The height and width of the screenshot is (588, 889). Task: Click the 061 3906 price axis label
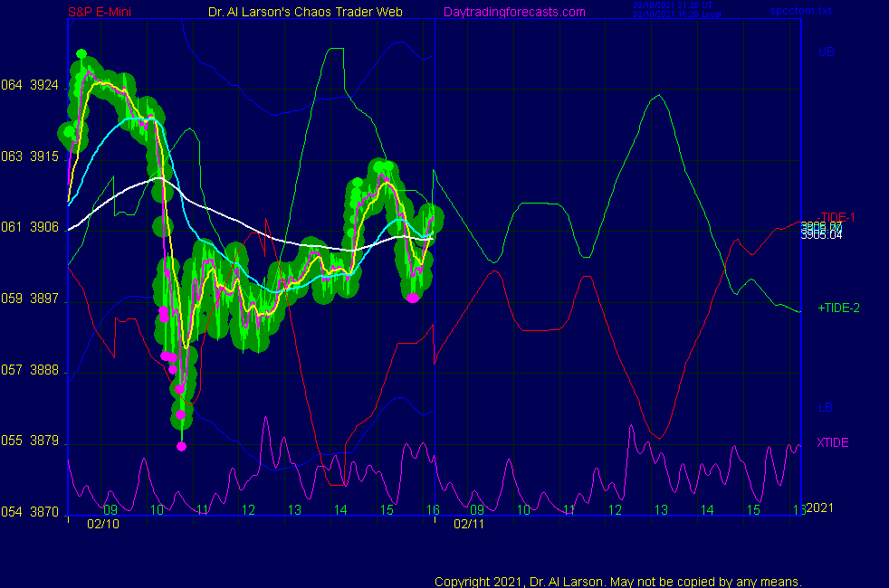pyautogui.click(x=30, y=227)
